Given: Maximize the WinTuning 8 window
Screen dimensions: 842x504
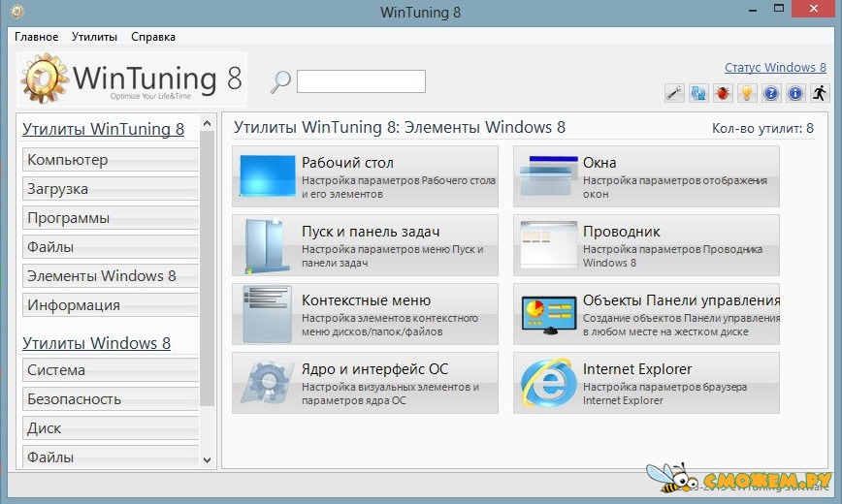Looking at the screenshot, I should [x=779, y=9].
